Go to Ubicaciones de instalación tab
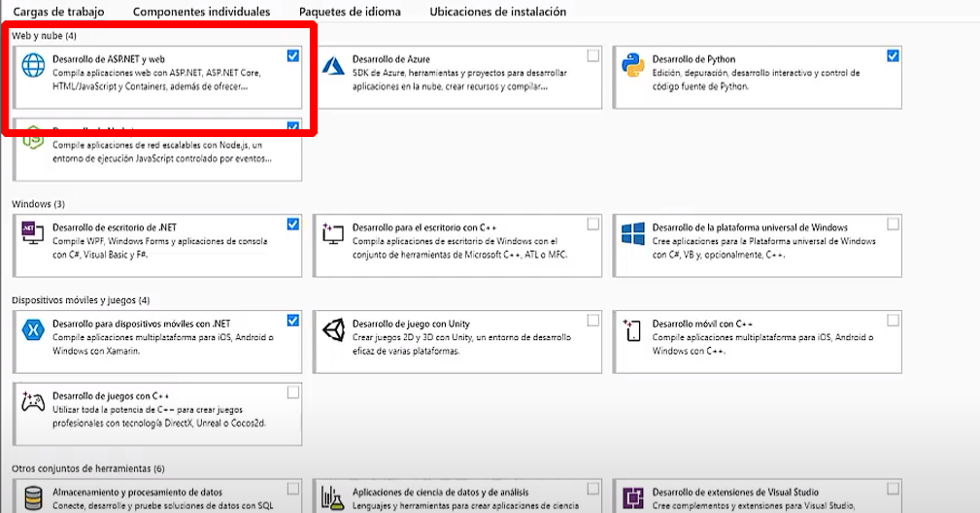 tap(497, 12)
